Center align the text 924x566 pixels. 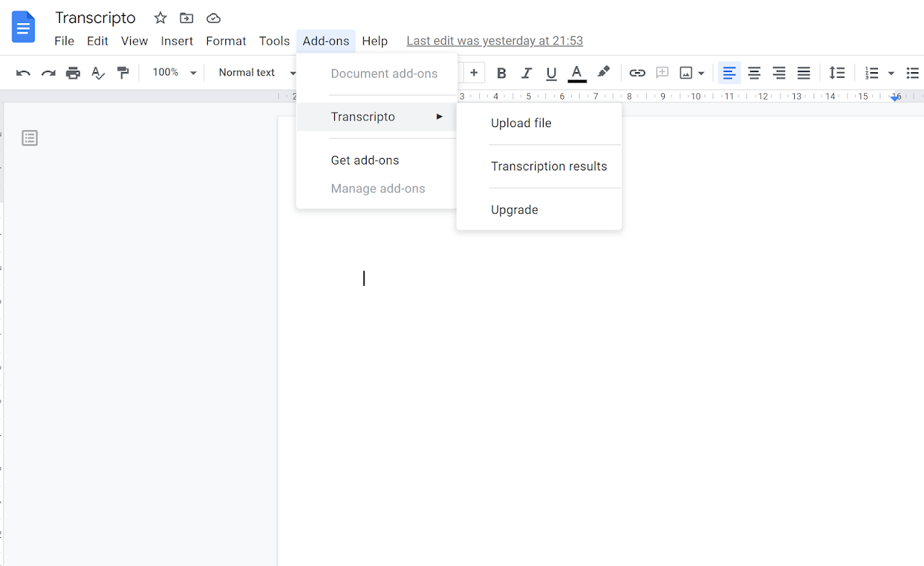click(754, 73)
